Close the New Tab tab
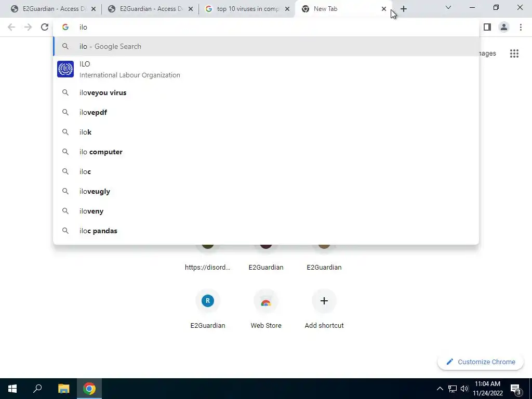This screenshot has height=399, width=532. (x=384, y=9)
